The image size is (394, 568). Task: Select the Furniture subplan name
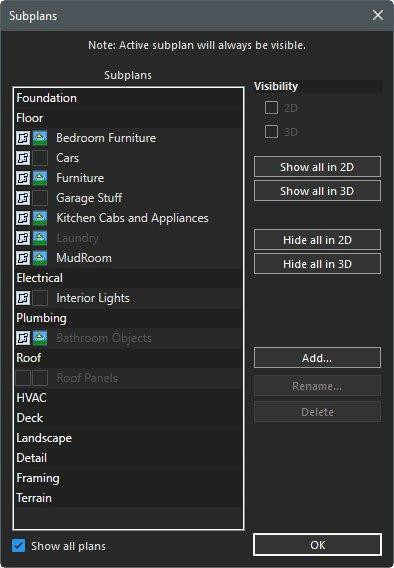pyautogui.click(x=80, y=178)
